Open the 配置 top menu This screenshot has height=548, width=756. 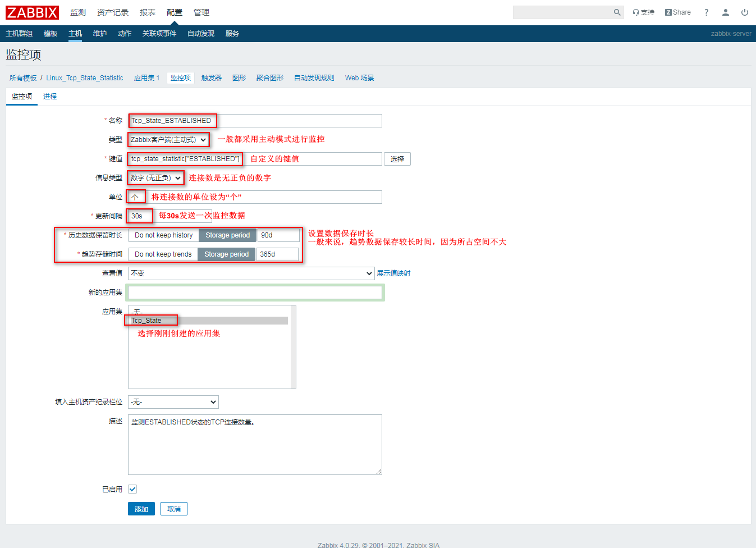(x=175, y=12)
